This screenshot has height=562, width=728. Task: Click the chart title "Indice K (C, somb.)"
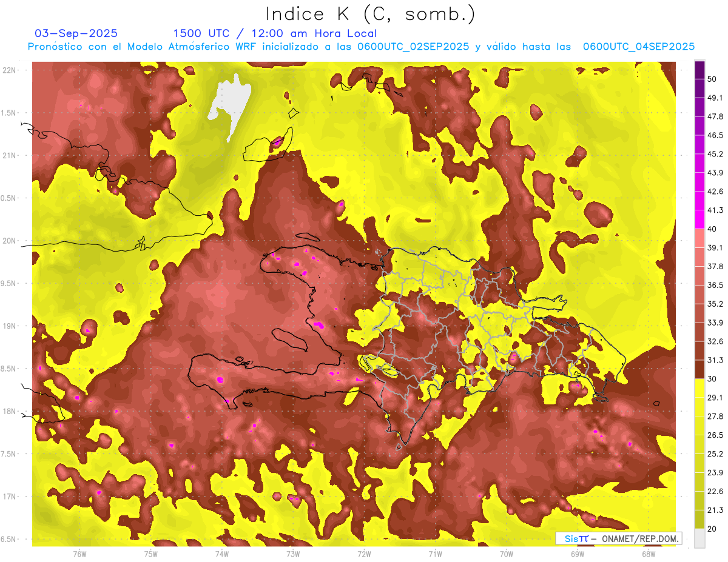(371, 14)
